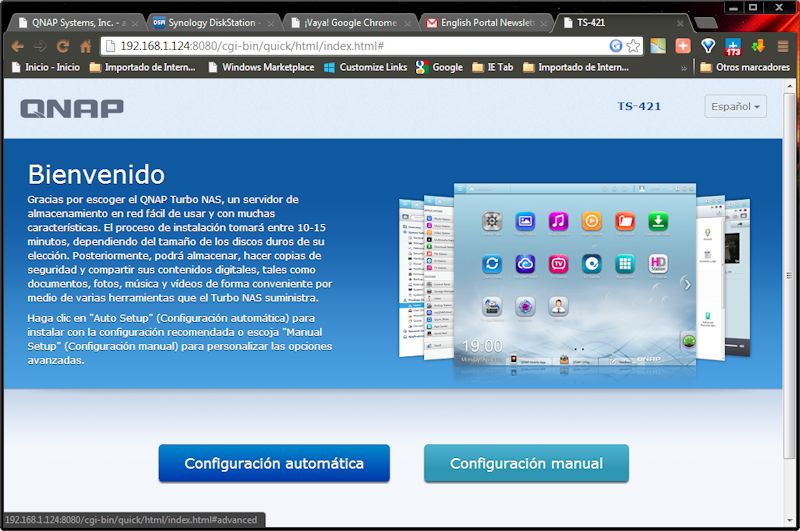The image size is (800, 531).
Task: Click the pink TV icon in preview
Action: coord(558,264)
